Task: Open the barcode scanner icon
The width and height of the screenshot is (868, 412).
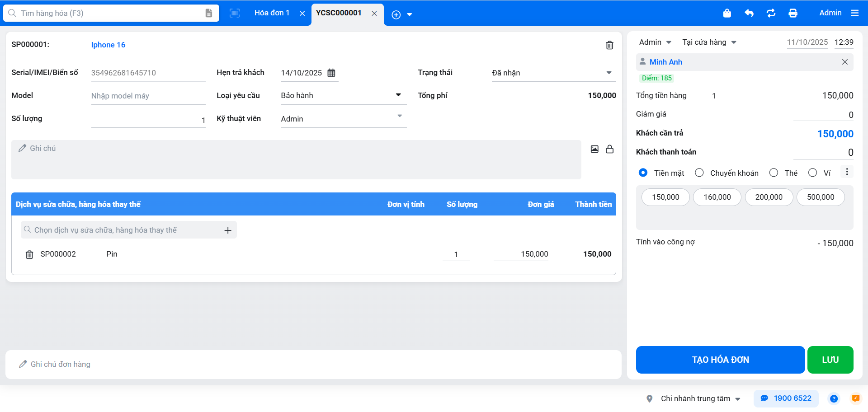Action: [235, 13]
